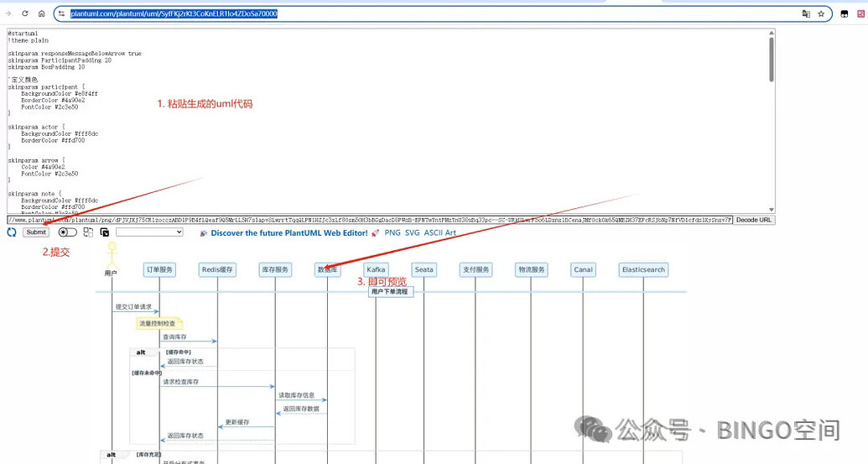868x464 pixels.
Task: Click the browser address bar URL
Action: click(174, 13)
